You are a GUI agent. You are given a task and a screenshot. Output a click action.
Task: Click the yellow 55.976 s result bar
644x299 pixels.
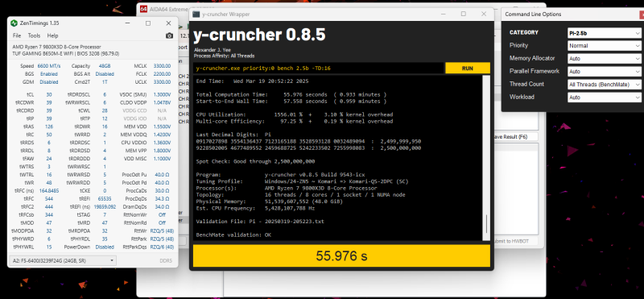click(x=341, y=255)
